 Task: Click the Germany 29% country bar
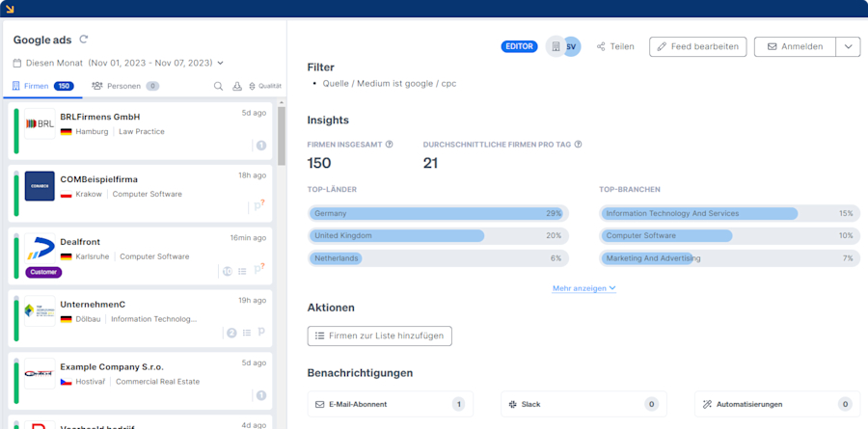pos(438,213)
